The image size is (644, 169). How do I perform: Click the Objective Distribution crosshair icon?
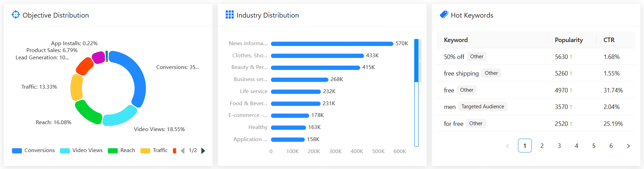pos(16,14)
